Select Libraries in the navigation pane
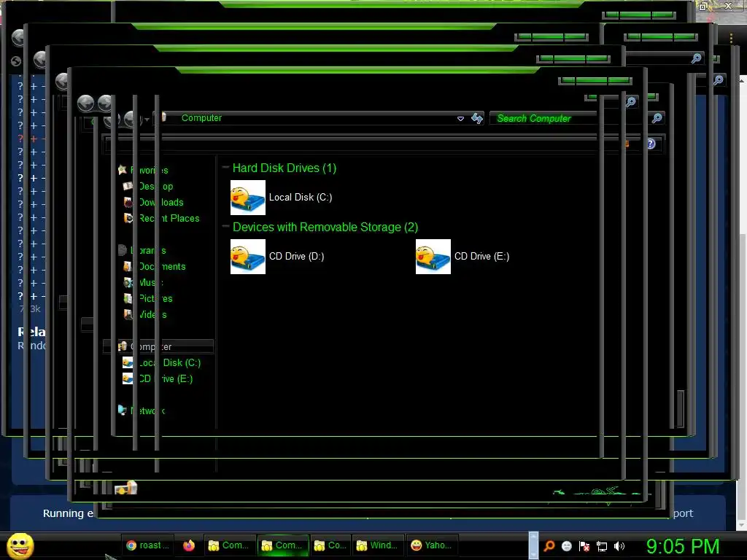The image size is (747, 560). [142, 251]
